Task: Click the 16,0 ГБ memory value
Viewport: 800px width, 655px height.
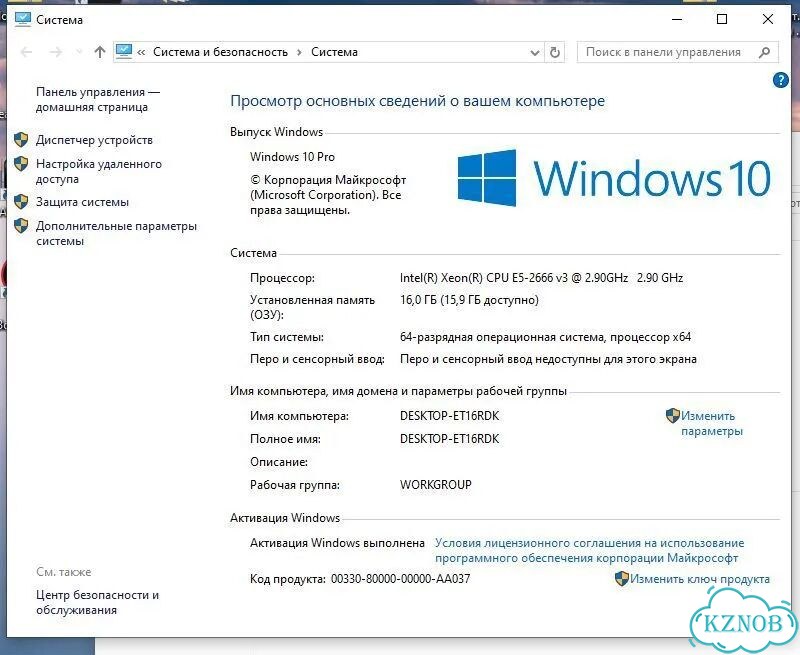Action: coord(469,300)
